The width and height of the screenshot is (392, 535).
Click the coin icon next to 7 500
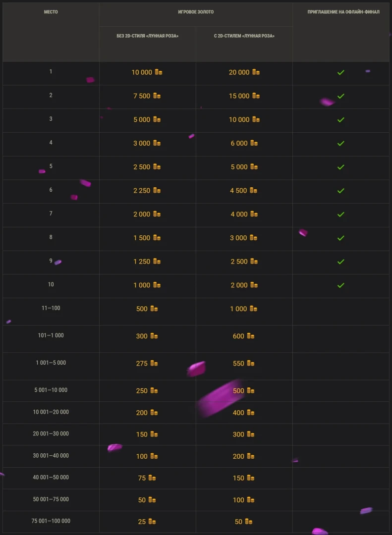coord(157,96)
